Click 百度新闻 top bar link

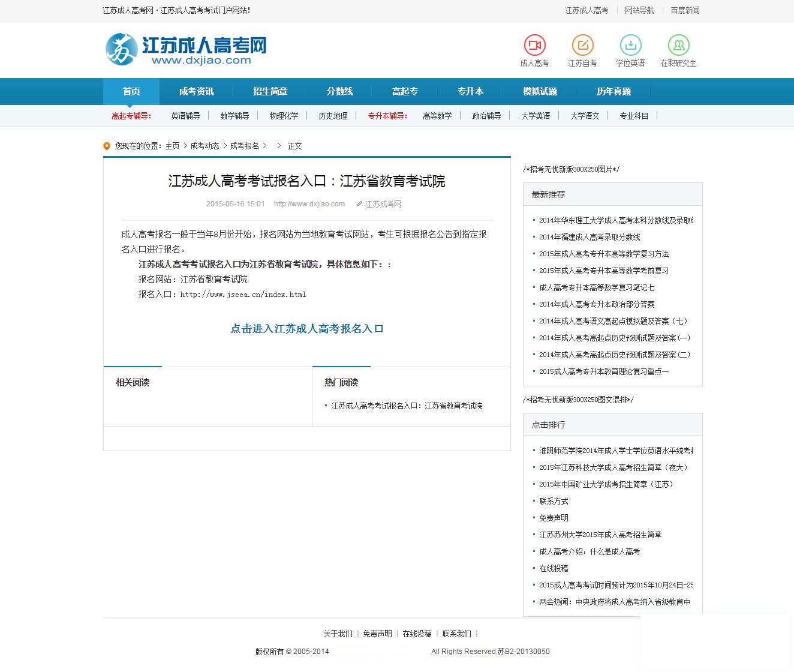pyautogui.click(x=685, y=10)
